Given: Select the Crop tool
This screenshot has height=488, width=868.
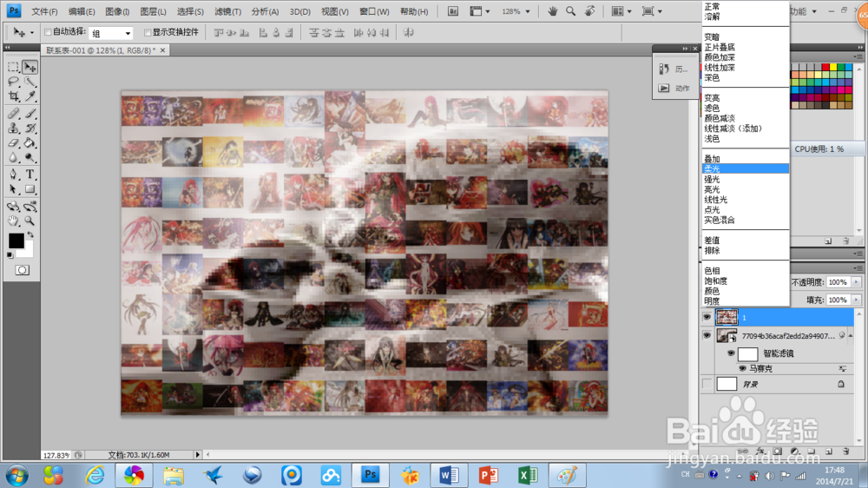Looking at the screenshot, I should click(13, 96).
